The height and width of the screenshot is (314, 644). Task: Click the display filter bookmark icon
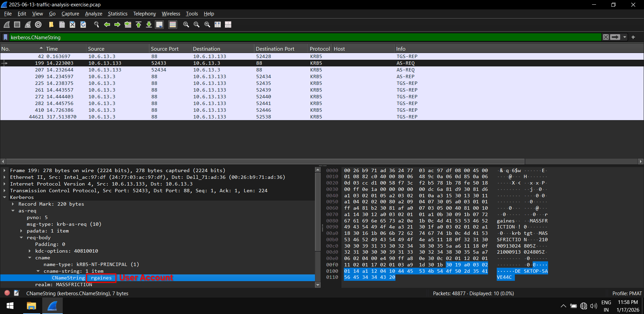tap(5, 37)
